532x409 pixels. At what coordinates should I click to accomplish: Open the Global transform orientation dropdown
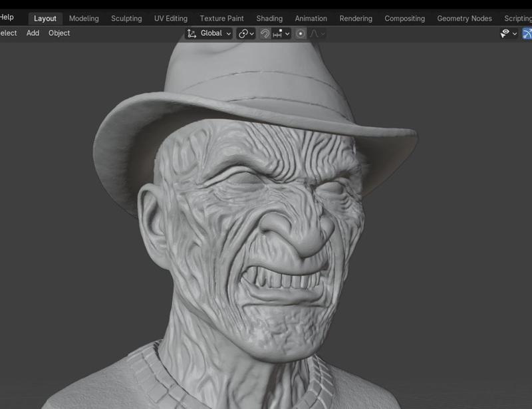tap(211, 33)
